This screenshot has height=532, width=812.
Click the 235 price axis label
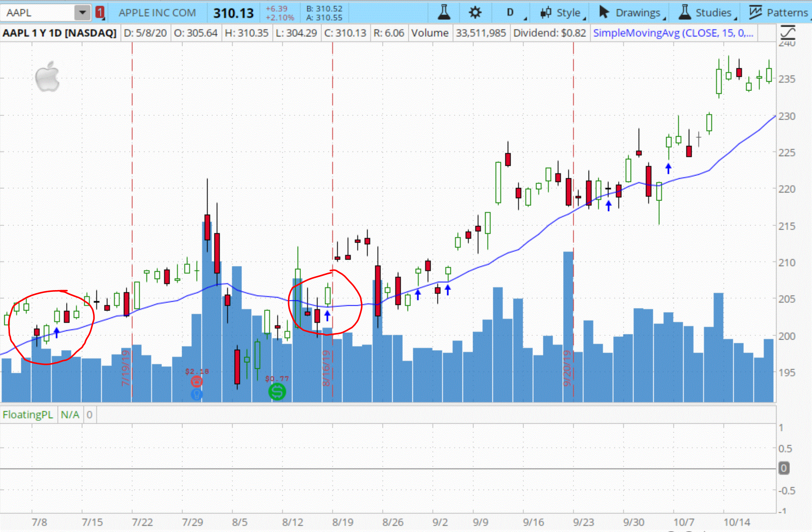pos(787,79)
